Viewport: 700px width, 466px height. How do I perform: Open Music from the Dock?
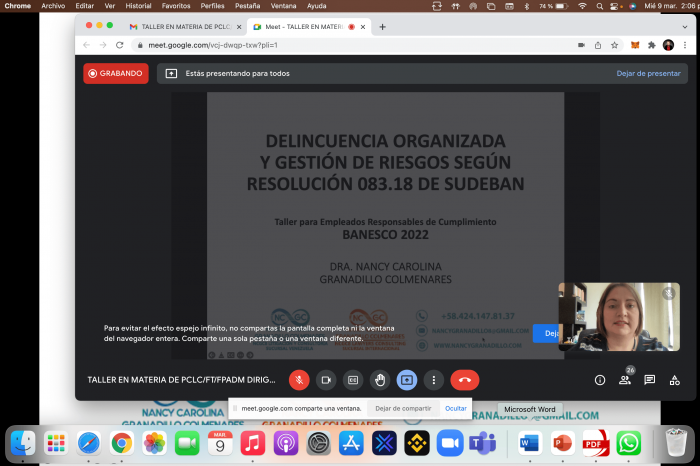(253, 443)
